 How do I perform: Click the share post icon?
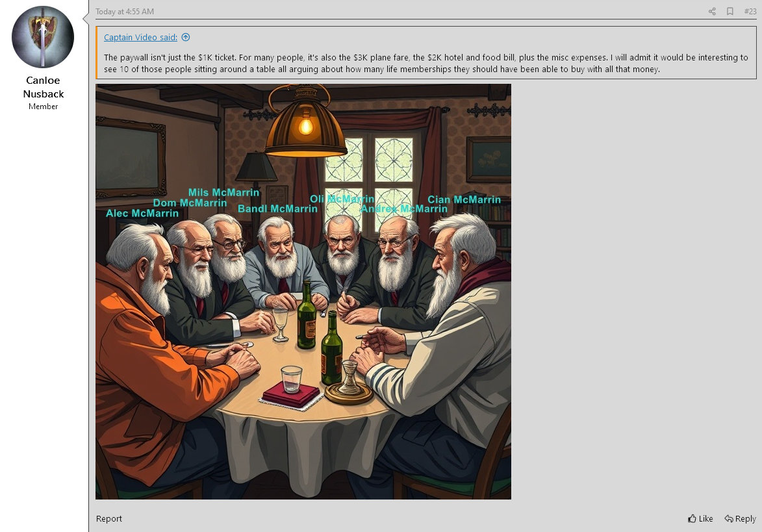pyautogui.click(x=712, y=11)
